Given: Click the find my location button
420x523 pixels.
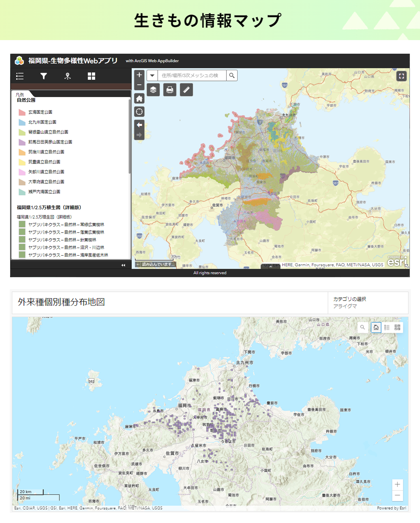Looking at the screenshot, I should click(139, 112).
